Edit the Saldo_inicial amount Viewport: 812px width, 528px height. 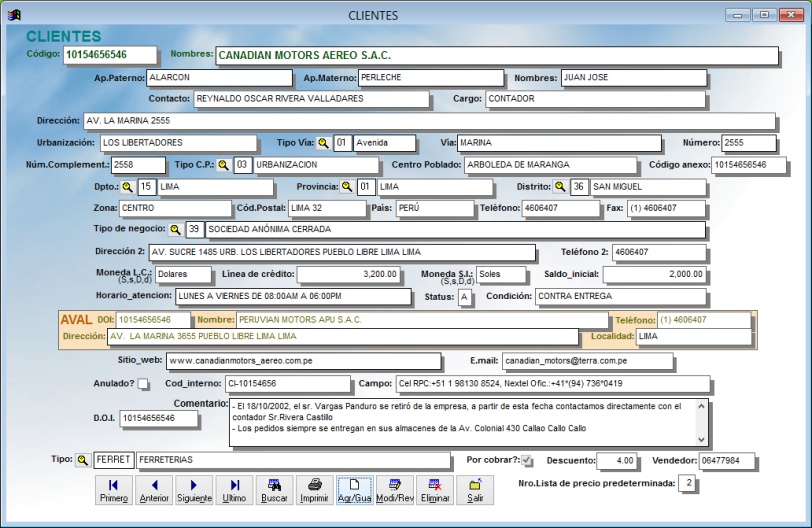pos(655,274)
